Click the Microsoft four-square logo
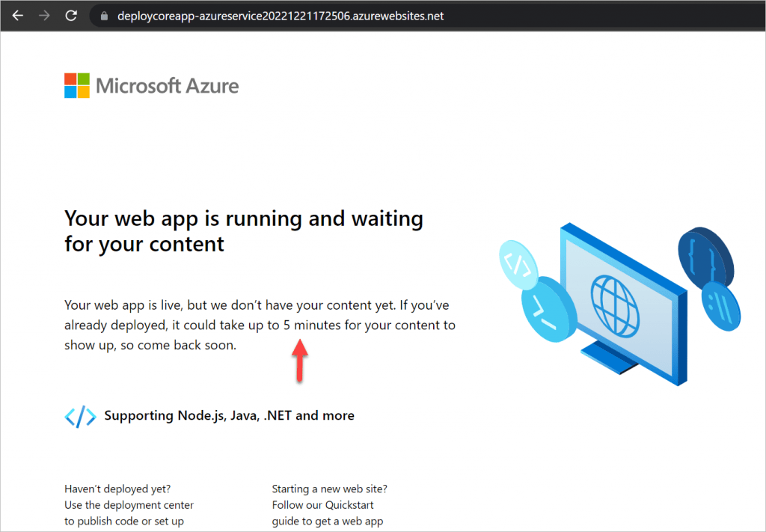Viewport: 766px width, 532px height. pos(77,85)
